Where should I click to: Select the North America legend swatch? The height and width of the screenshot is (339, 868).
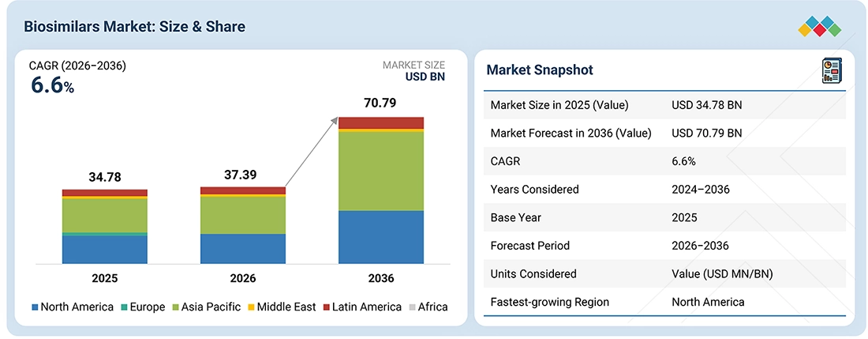[36, 307]
